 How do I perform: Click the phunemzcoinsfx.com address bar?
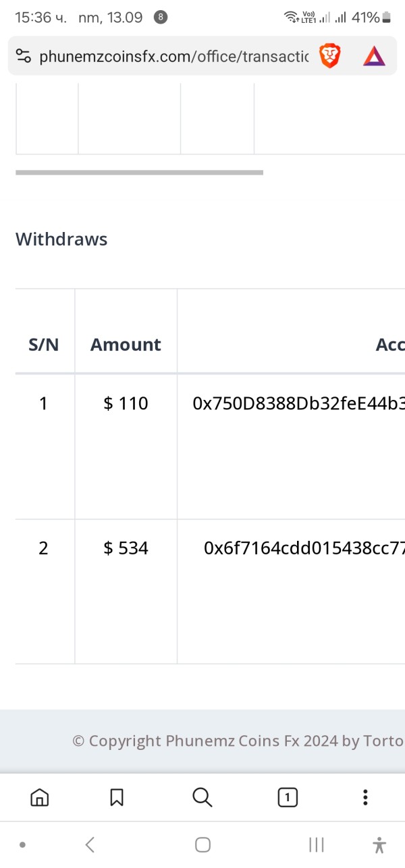pos(174,57)
